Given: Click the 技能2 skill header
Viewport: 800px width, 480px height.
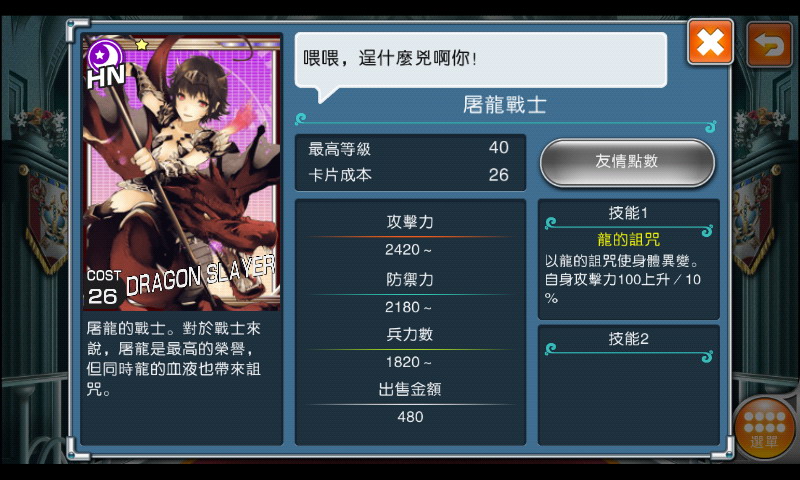Looking at the screenshot, I should [628, 339].
